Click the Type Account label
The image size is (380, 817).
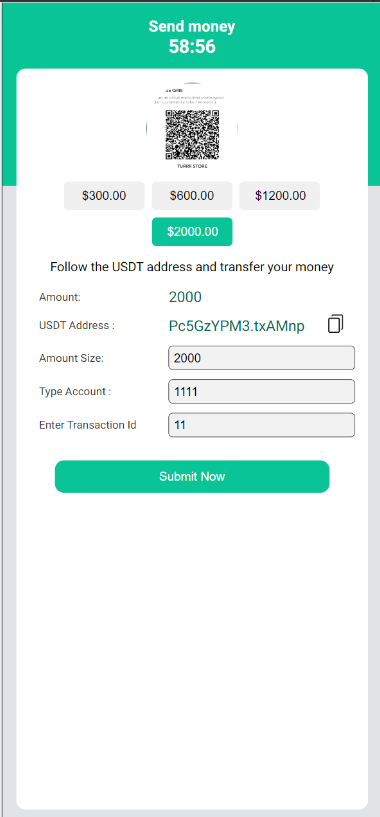click(x=75, y=392)
